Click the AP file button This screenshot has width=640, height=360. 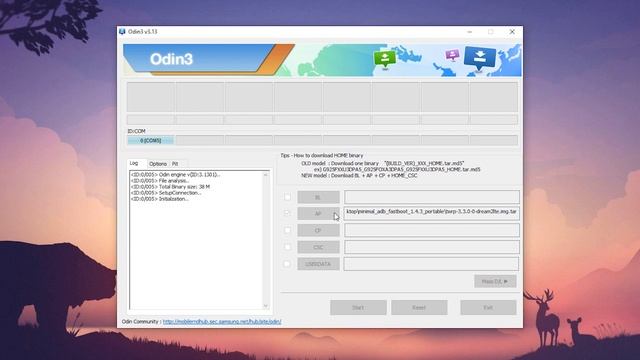coord(318,213)
